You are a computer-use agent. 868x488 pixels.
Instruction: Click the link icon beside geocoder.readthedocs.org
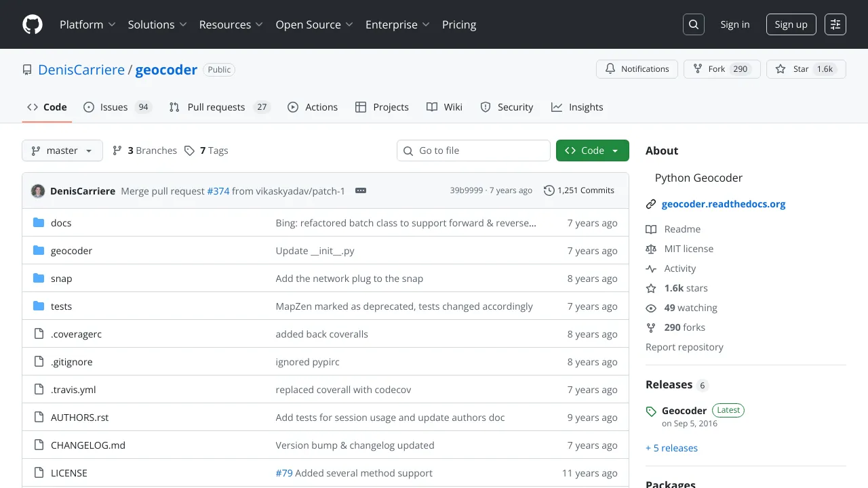pos(651,204)
